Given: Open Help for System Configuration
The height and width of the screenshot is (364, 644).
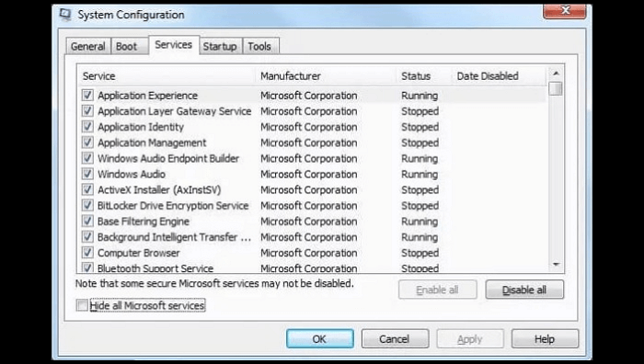Looking at the screenshot, I should 545,339.
